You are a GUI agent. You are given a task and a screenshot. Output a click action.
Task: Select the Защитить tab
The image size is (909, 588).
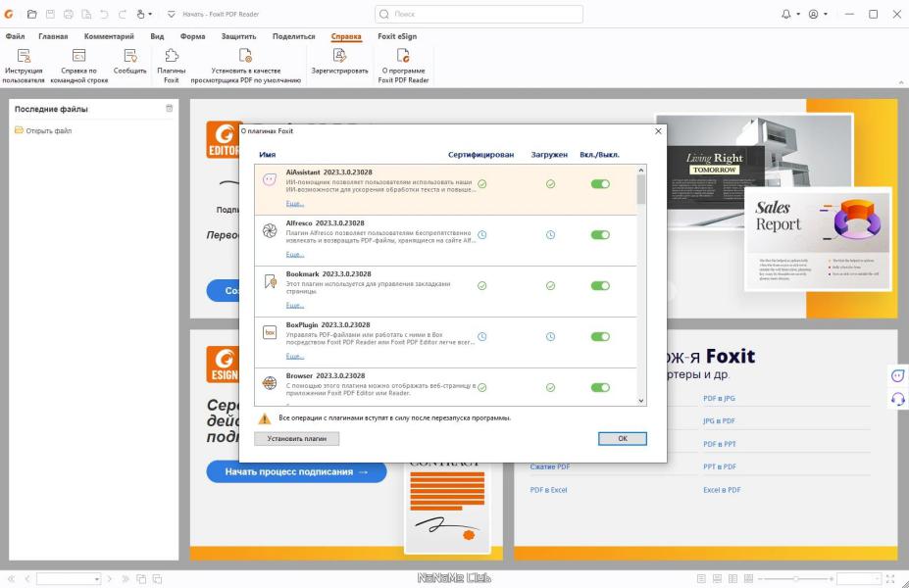239,36
